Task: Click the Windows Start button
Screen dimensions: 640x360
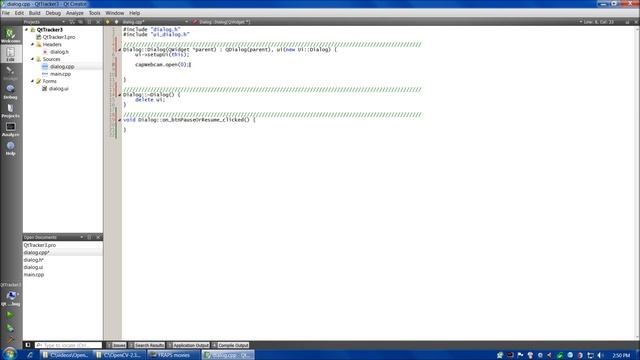Action: pos(9,354)
